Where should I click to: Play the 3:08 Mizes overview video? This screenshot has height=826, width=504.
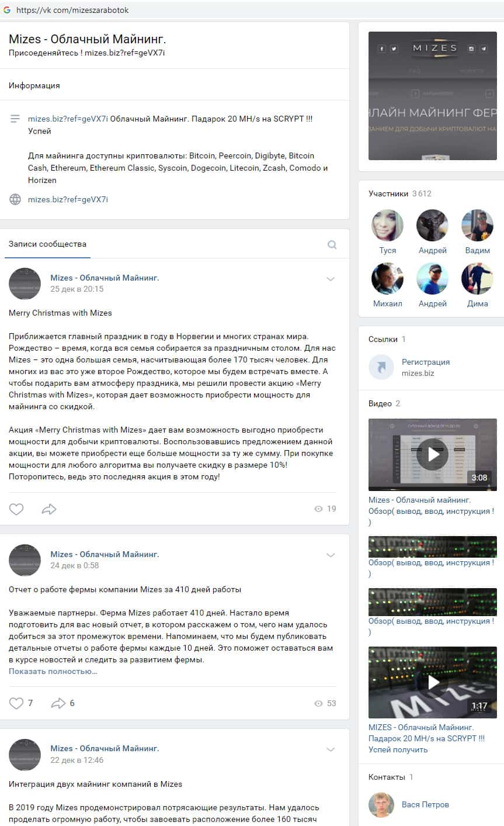[433, 454]
